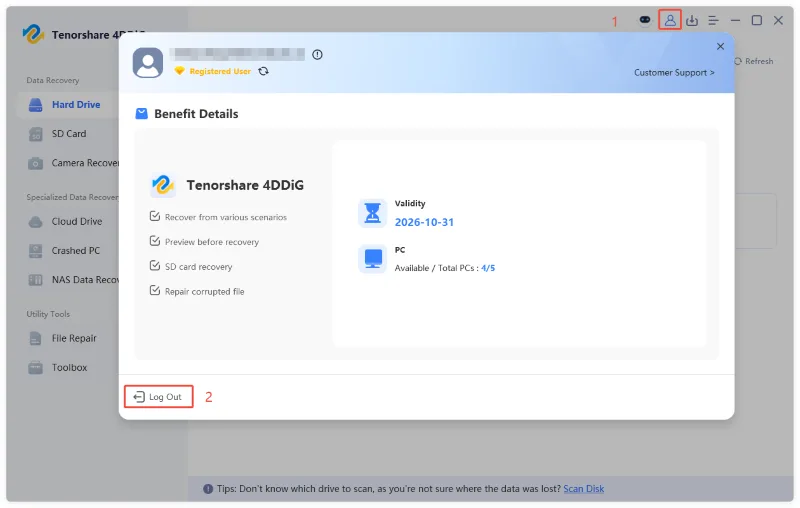Open the user account icon in title bar
The image size is (800, 508).
670,20
